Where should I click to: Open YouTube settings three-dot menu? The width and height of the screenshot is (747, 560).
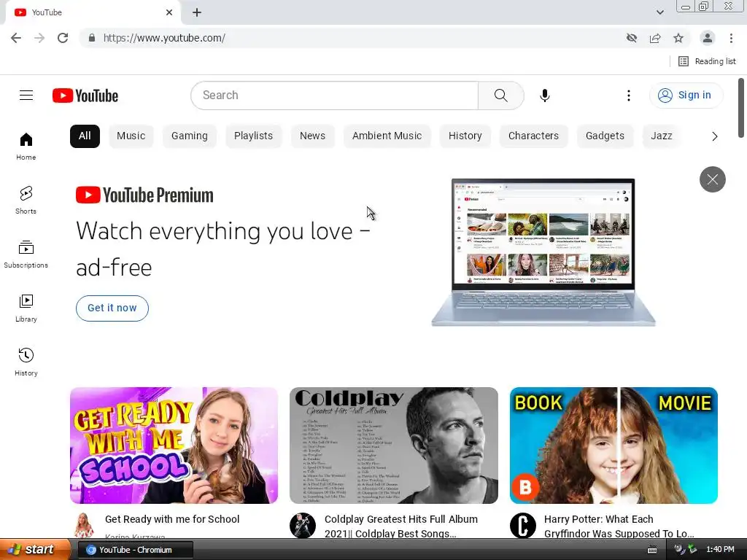pos(628,96)
